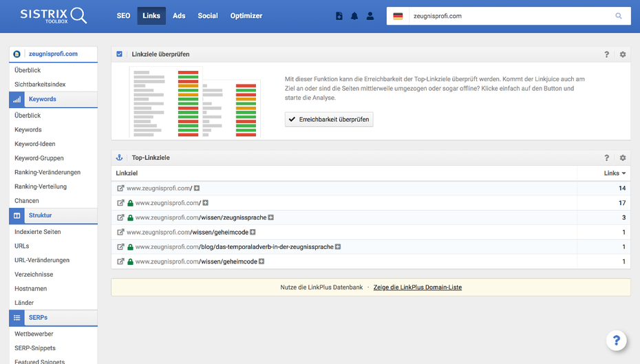This screenshot has height=364, width=640.
Task: Collapse the Struktur sidebar section
Action: [x=40, y=215]
